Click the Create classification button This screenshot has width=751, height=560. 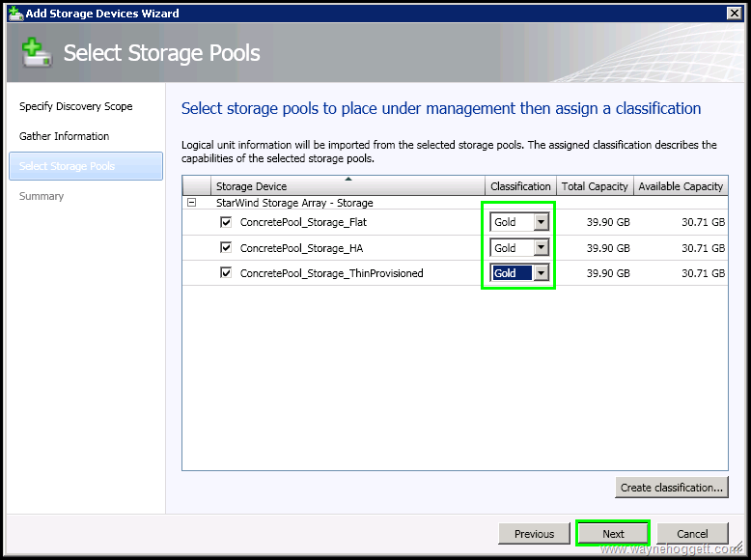pyautogui.click(x=672, y=488)
